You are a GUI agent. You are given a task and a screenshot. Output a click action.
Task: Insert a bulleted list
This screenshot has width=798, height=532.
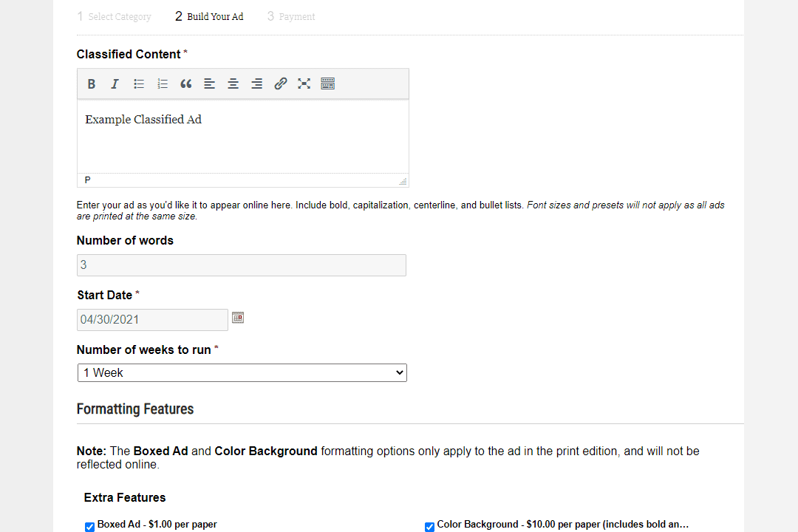(x=139, y=84)
